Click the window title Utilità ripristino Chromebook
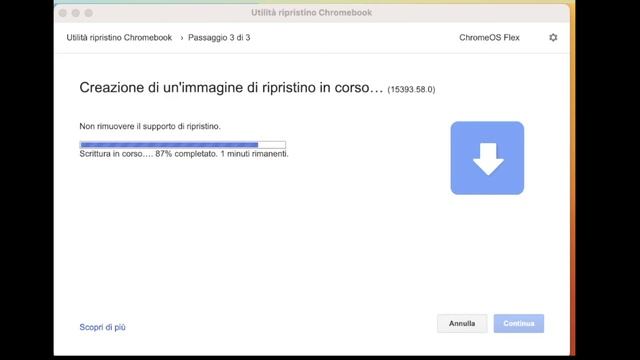Viewport: 640px width, 360px height. click(x=311, y=13)
